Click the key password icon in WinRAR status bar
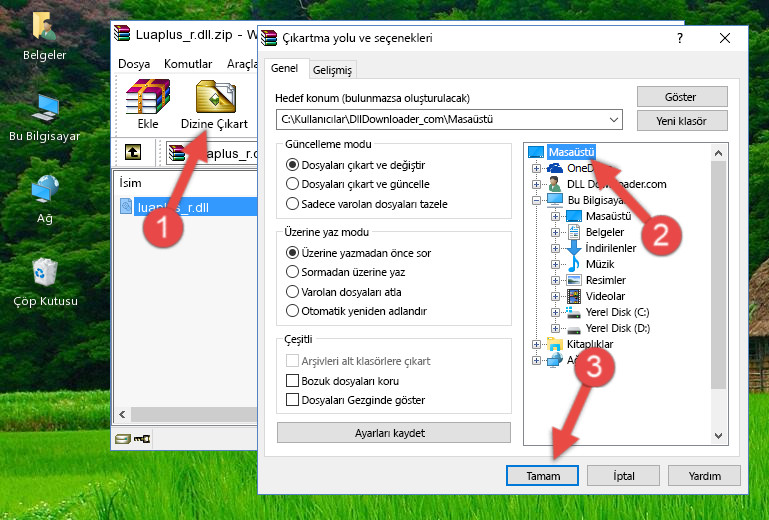The image size is (769, 520). tap(142, 439)
